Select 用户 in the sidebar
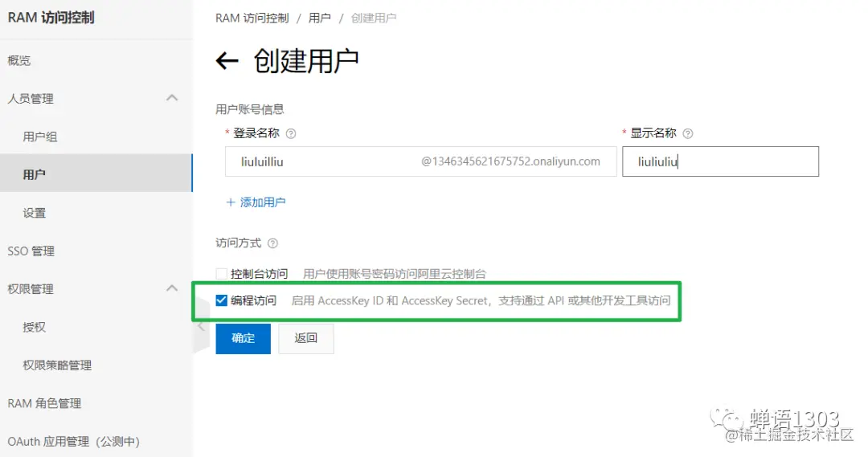Viewport: 868px width, 457px height. [96, 174]
